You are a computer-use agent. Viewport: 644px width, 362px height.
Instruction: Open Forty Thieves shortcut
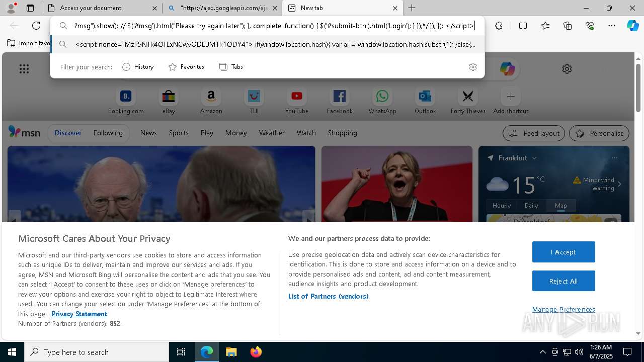(x=468, y=101)
